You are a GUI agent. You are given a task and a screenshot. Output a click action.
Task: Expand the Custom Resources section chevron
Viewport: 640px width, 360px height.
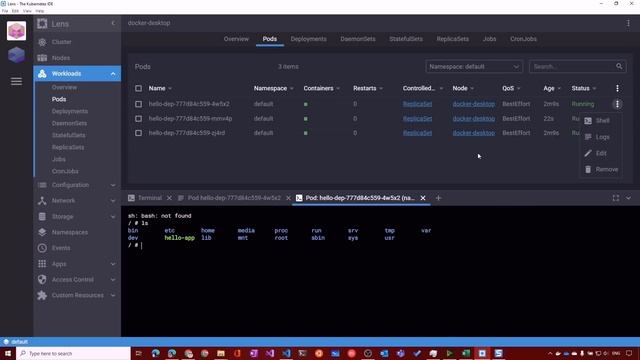tap(113, 296)
